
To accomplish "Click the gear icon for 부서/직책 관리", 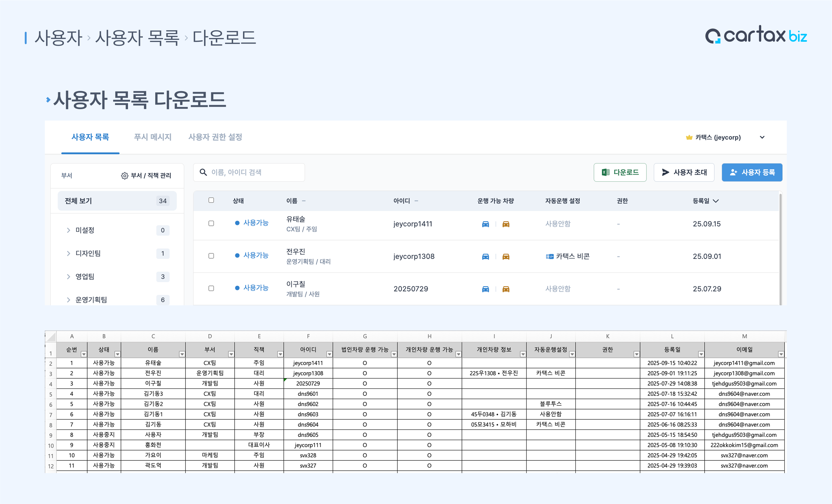I will pyautogui.click(x=124, y=176).
